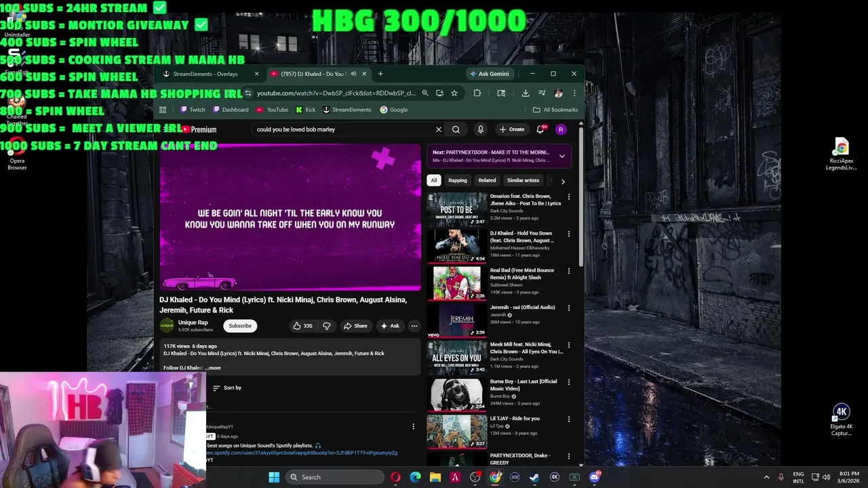Open the YouTube account avatar menu
Screen dimensions: 868x488
(x=561, y=129)
